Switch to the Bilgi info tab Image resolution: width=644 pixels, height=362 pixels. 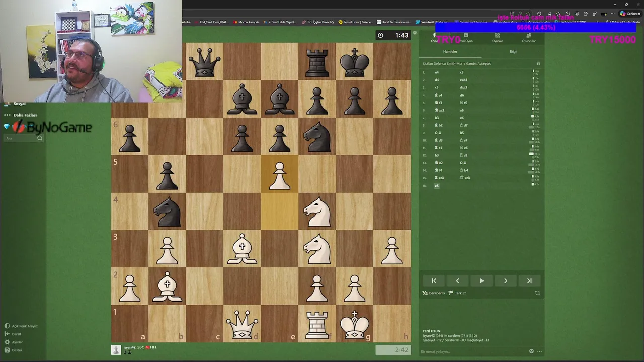tap(513, 52)
